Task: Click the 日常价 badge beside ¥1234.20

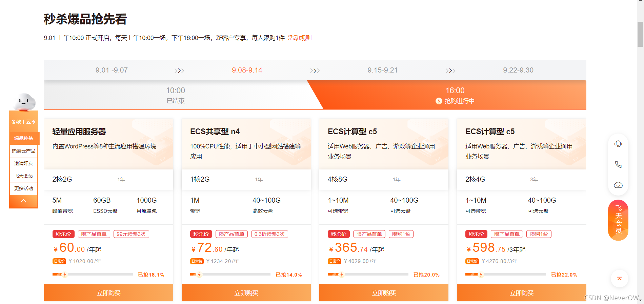Action: click(197, 261)
